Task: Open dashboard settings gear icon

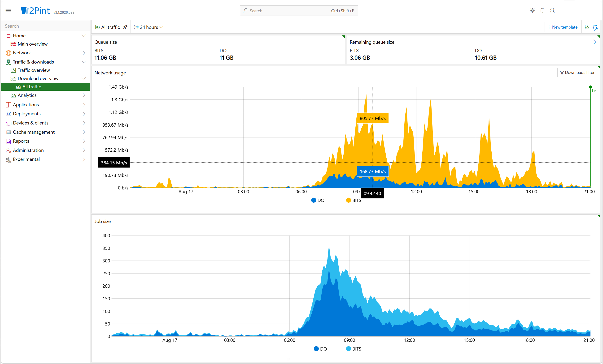Action: [x=595, y=27]
